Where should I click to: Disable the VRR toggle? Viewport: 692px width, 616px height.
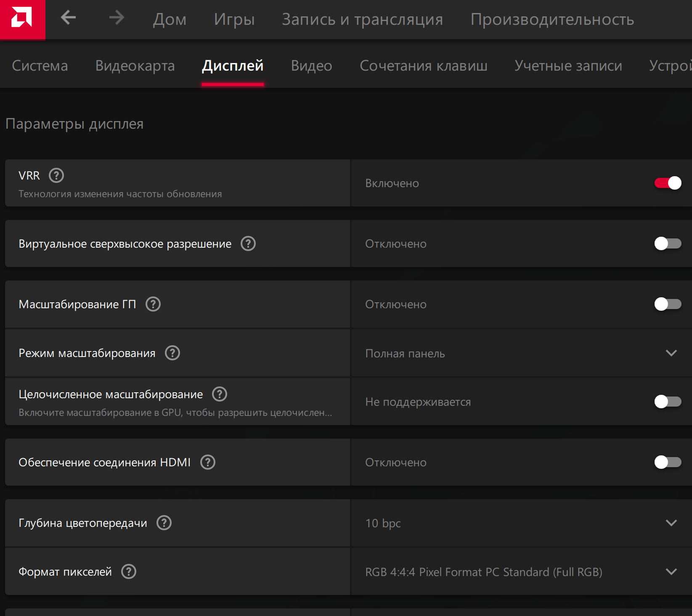(x=668, y=183)
